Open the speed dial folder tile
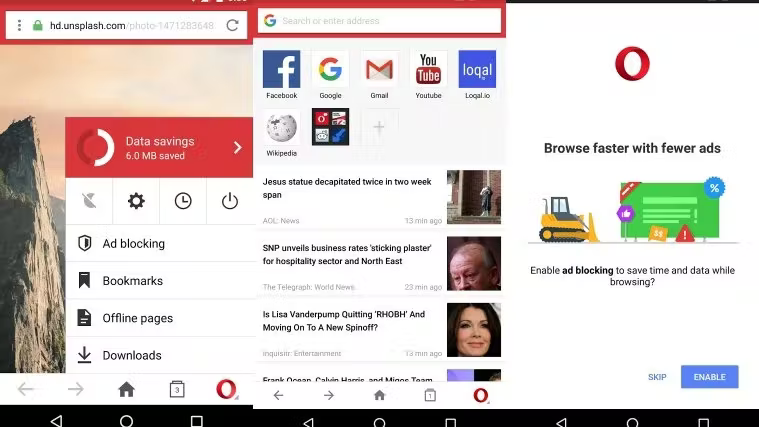This screenshot has height=427, width=759. coord(331,127)
